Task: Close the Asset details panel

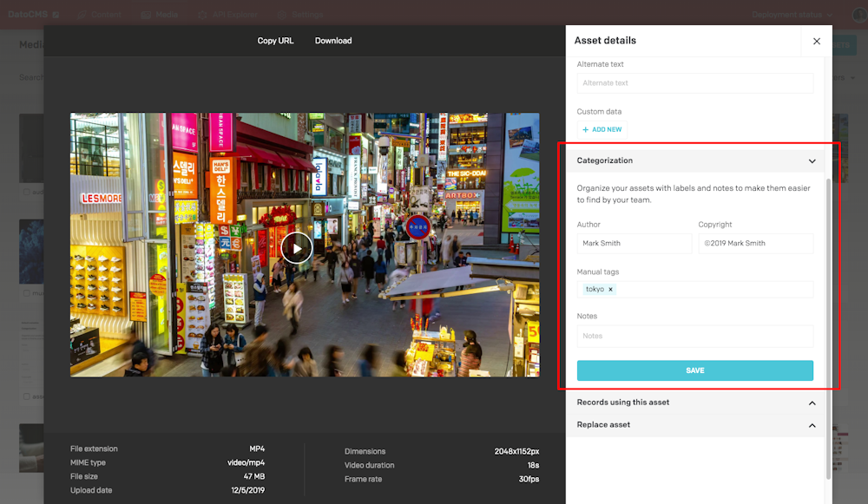Action: 816,41
